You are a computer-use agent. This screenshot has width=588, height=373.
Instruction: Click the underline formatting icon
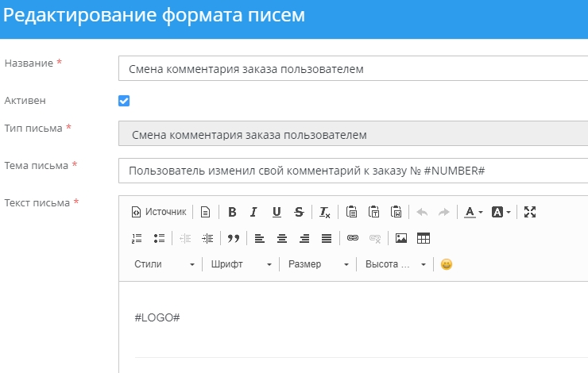[277, 212]
